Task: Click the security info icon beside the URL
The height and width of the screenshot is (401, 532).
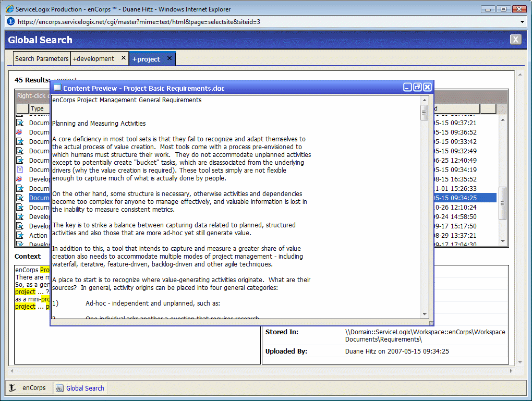Action: click(x=11, y=21)
